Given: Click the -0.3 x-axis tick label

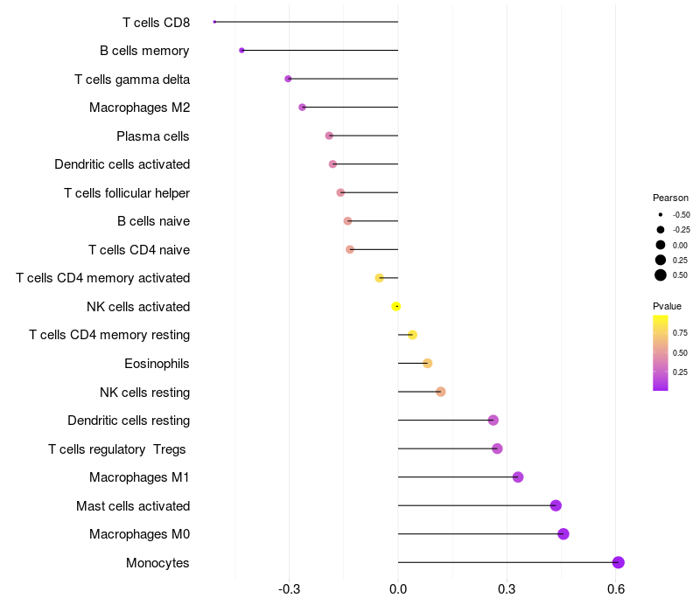Looking at the screenshot, I should tap(289, 589).
